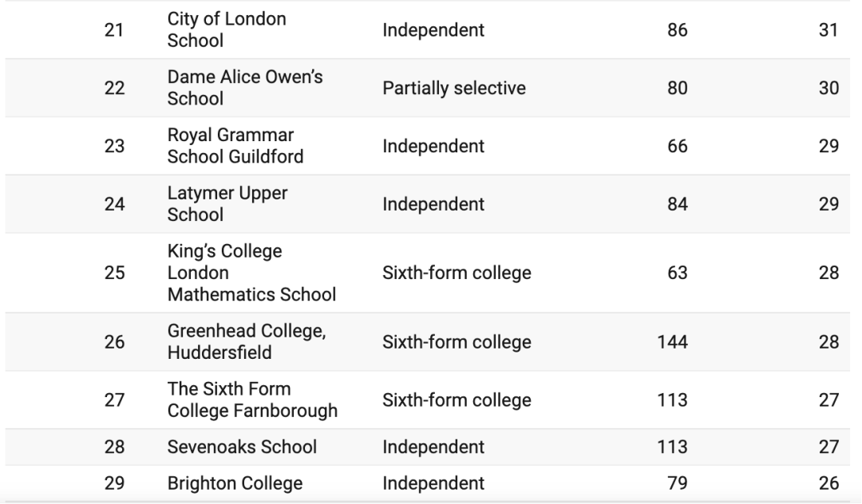Click the Brighton College name

click(235, 483)
